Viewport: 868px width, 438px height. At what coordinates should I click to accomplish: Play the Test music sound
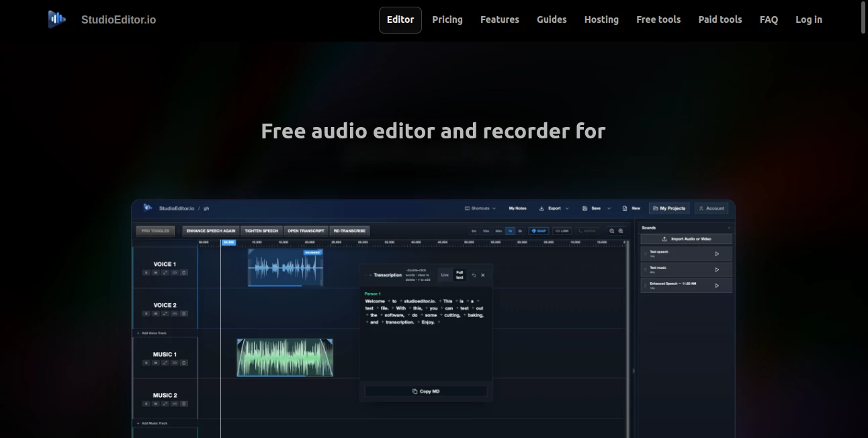(x=717, y=269)
